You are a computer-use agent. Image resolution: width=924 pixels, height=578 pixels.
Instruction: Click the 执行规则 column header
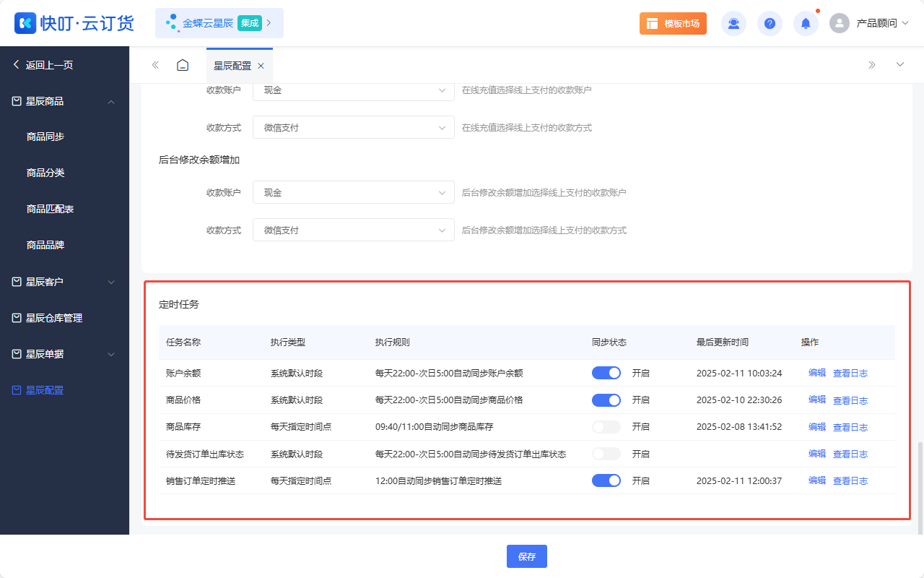click(x=393, y=342)
